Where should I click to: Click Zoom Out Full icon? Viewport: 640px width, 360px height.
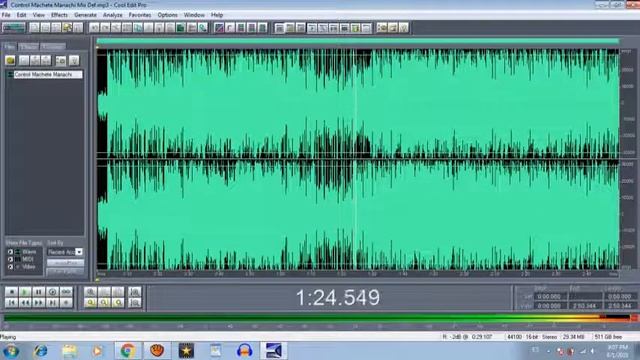coord(118,292)
